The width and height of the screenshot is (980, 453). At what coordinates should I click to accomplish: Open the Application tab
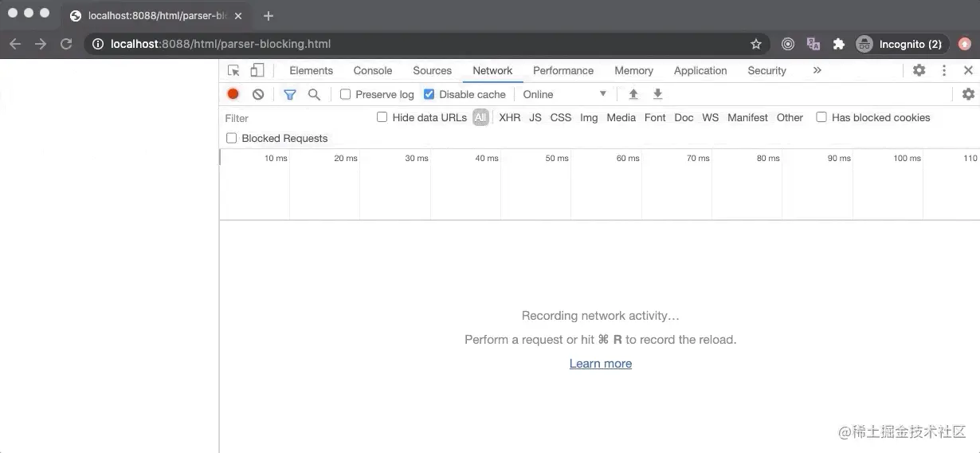pyautogui.click(x=700, y=70)
